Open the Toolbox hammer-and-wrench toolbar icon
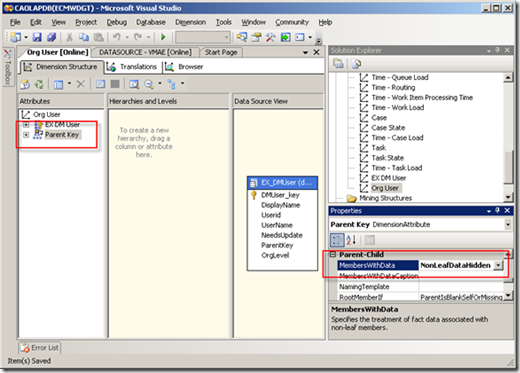Viewport: 520px width, 373px height. 270,37
